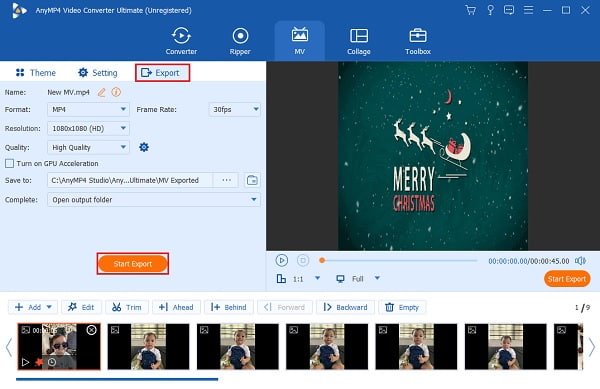
Task: Click the key register icon
Action: coord(490,10)
